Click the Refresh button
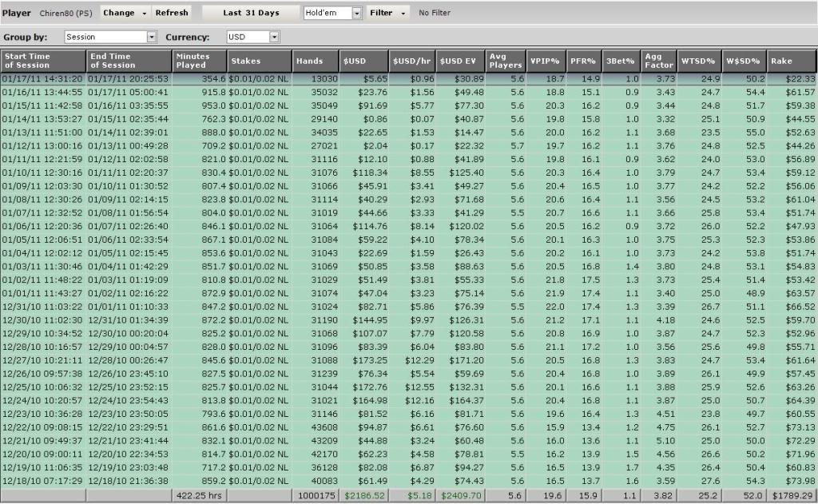The width and height of the screenshot is (818, 504). [x=172, y=13]
